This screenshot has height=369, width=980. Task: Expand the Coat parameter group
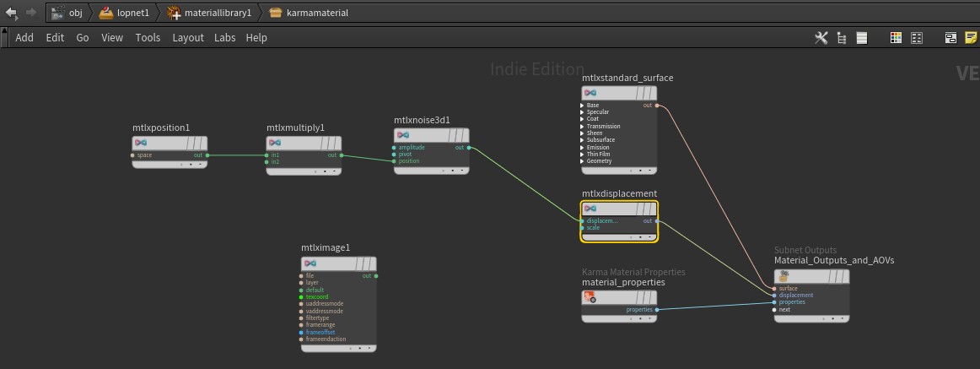point(582,119)
